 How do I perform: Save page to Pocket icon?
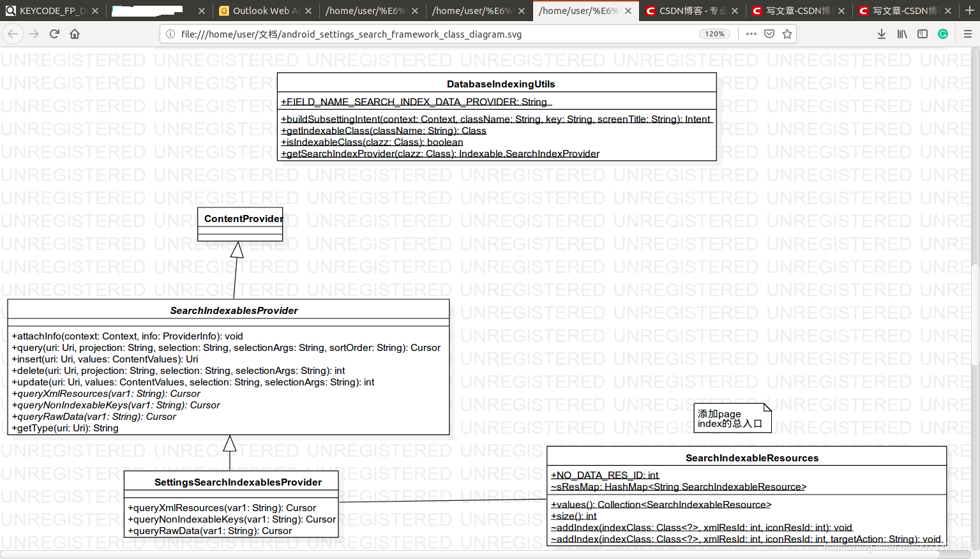click(769, 34)
